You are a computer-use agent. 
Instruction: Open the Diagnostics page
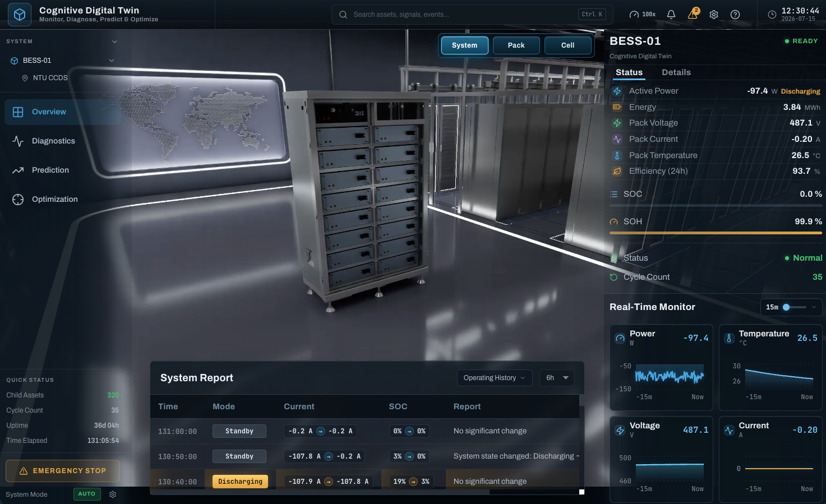pos(63,141)
